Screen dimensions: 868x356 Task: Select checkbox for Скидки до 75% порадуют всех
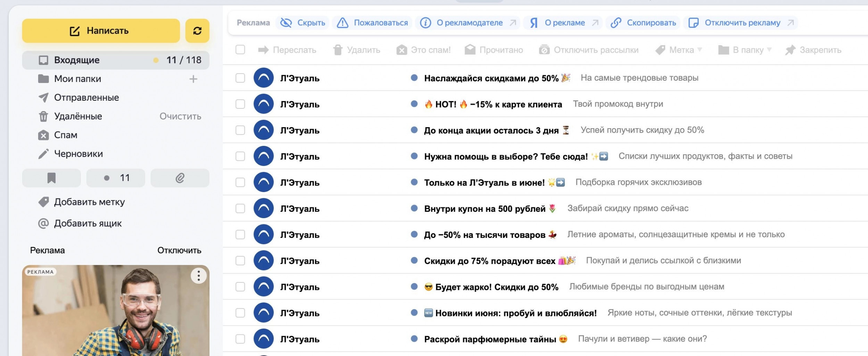[240, 260]
